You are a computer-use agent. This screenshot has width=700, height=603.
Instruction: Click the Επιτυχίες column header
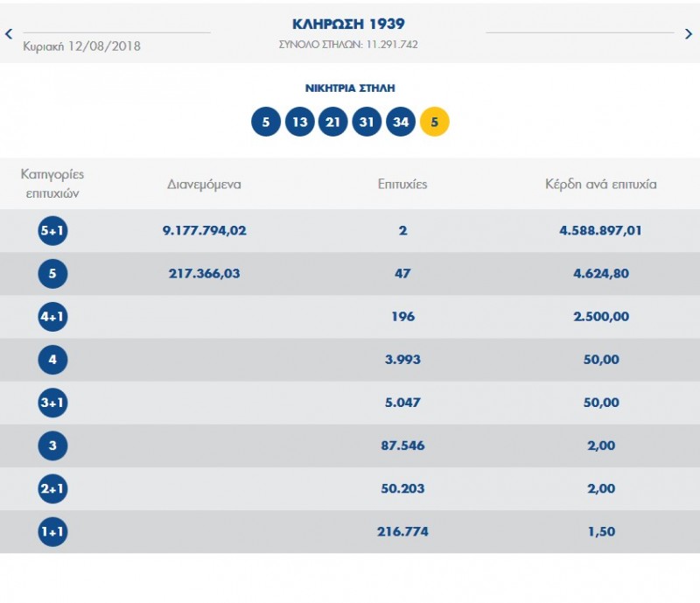[x=402, y=185]
